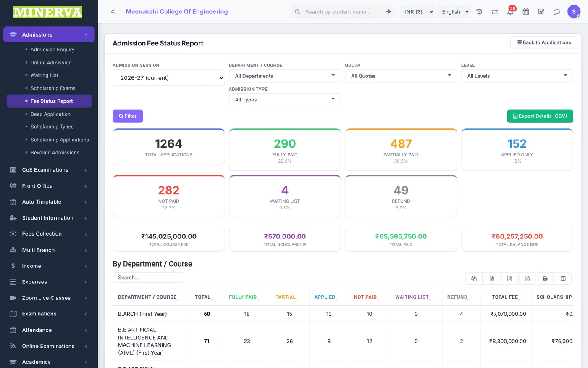This screenshot has height=368, width=588.
Task: Open the All Levels dropdown
Action: point(517,76)
